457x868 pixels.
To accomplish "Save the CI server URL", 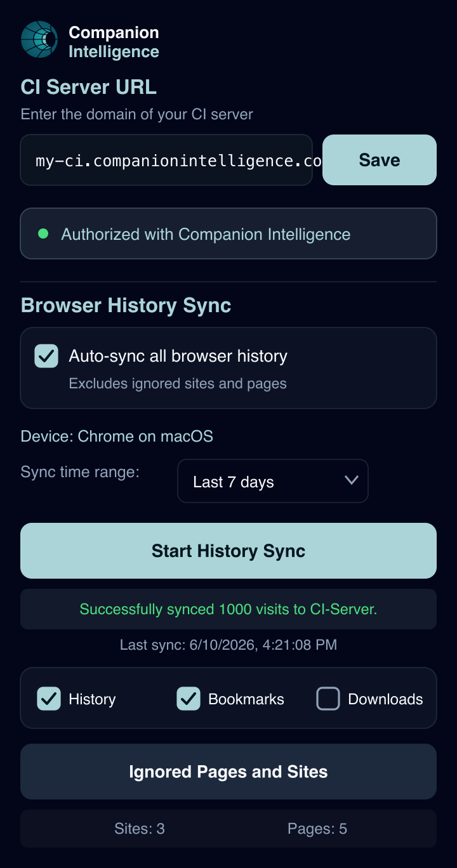I will tap(380, 160).
